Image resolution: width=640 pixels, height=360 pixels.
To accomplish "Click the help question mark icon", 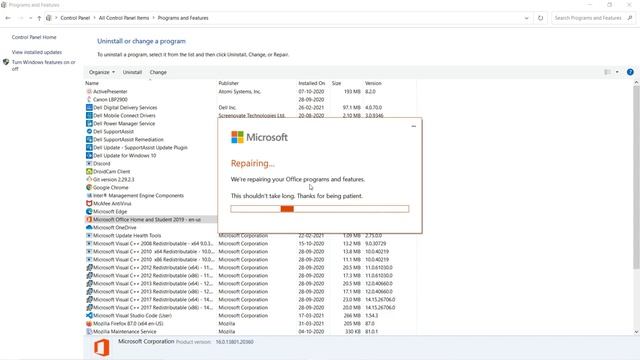I will point(630,72).
